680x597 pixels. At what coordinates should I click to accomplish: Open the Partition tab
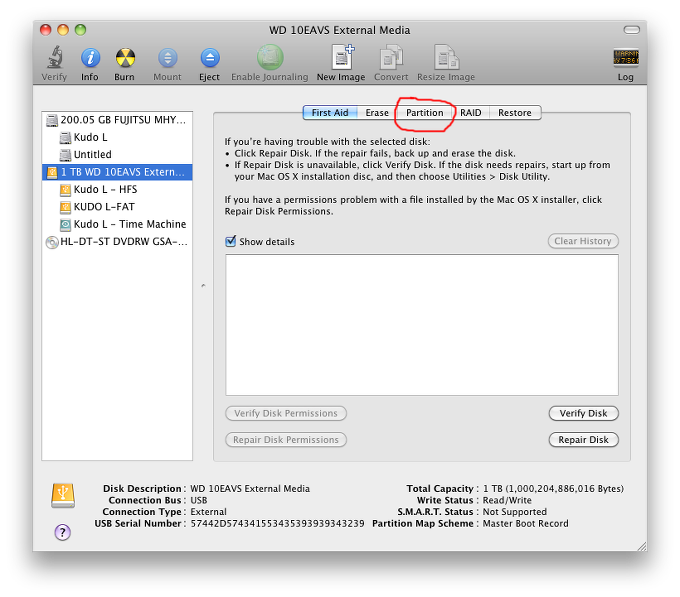(425, 113)
